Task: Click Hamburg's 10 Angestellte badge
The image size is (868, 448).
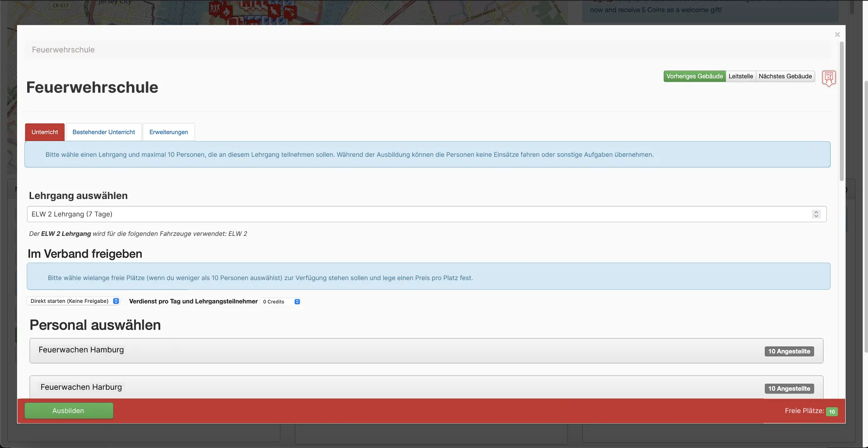Action: (x=789, y=351)
